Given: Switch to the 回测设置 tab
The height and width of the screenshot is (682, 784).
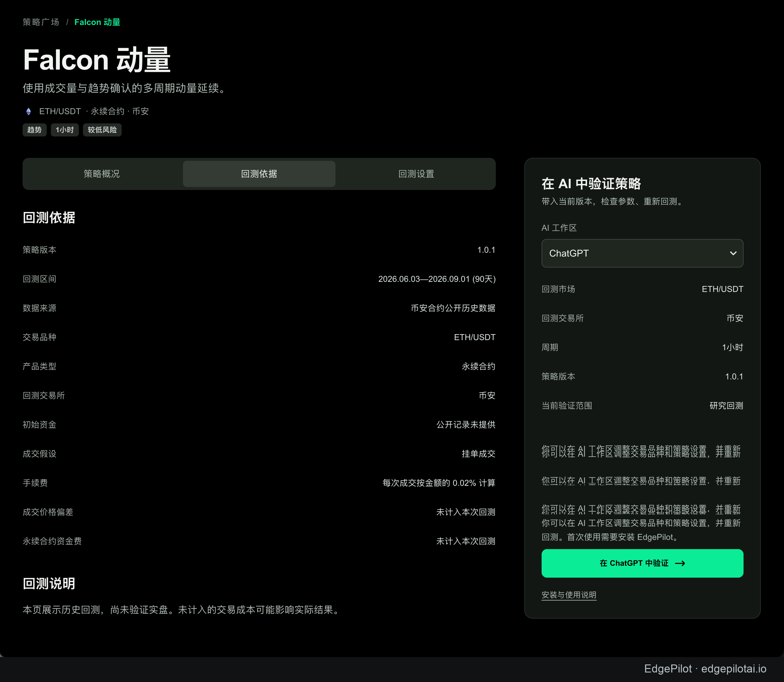Looking at the screenshot, I should point(416,174).
